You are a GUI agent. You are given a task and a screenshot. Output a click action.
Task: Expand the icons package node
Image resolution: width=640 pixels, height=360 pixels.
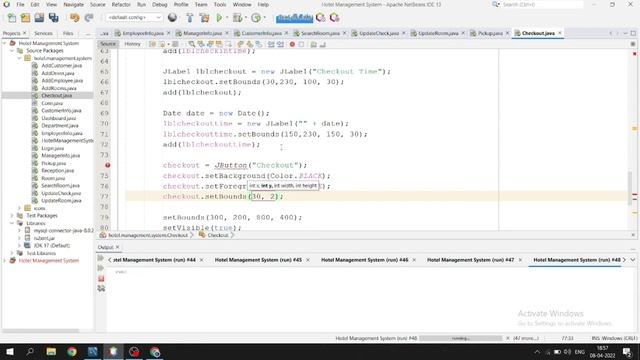pos(20,208)
